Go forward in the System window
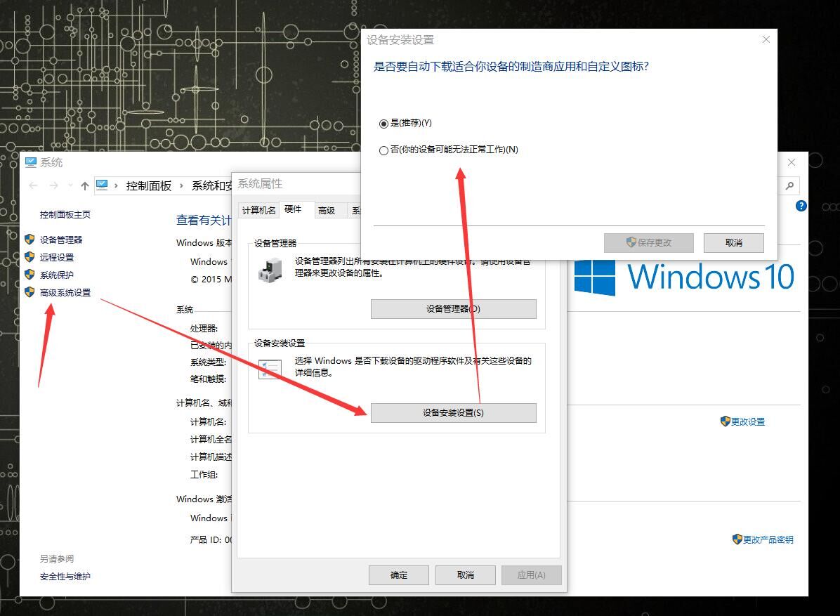 pos(53,186)
